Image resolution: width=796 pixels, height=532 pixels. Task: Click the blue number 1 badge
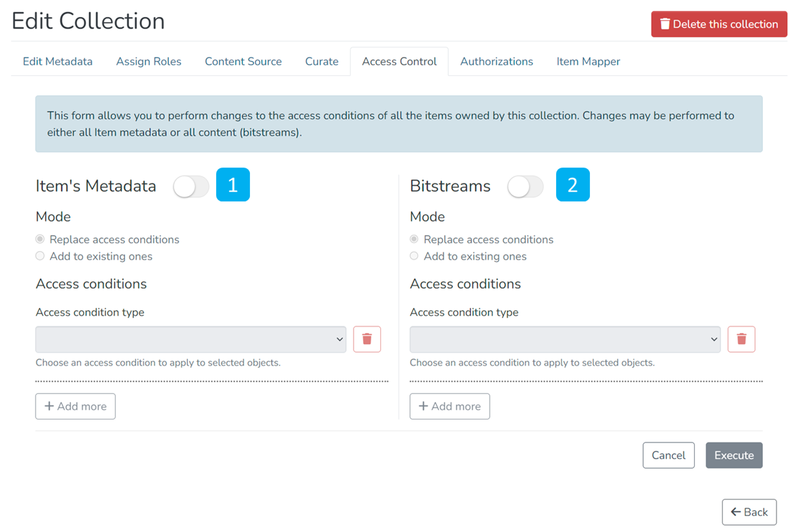click(233, 185)
